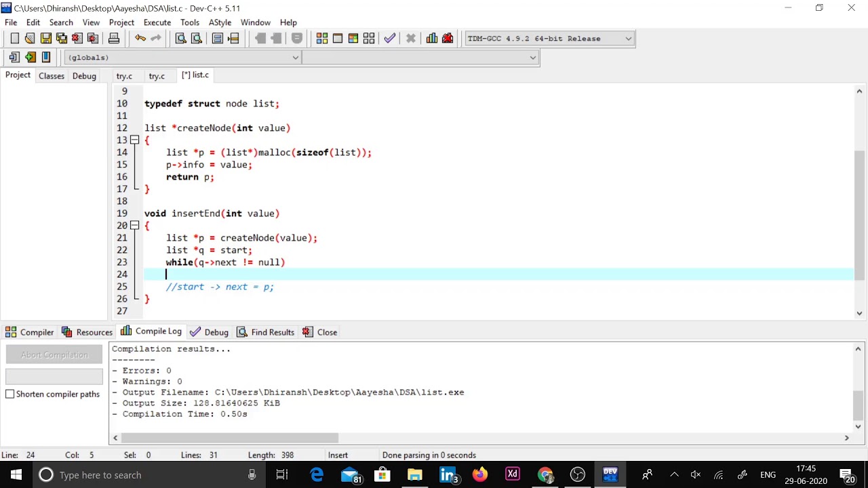Open the Tools menu
The width and height of the screenshot is (868, 488).
point(190,22)
